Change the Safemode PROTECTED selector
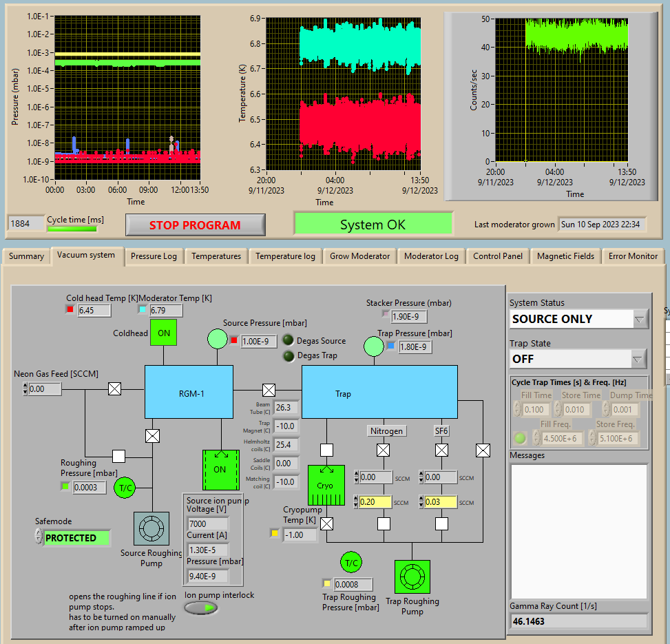 (x=76, y=538)
